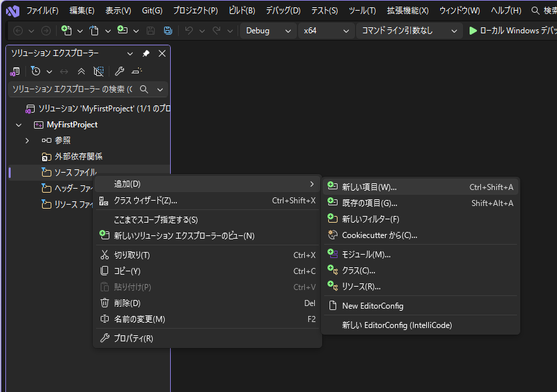
Task: Open the undo history dropdown arrow
Action: [x=202, y=31]
